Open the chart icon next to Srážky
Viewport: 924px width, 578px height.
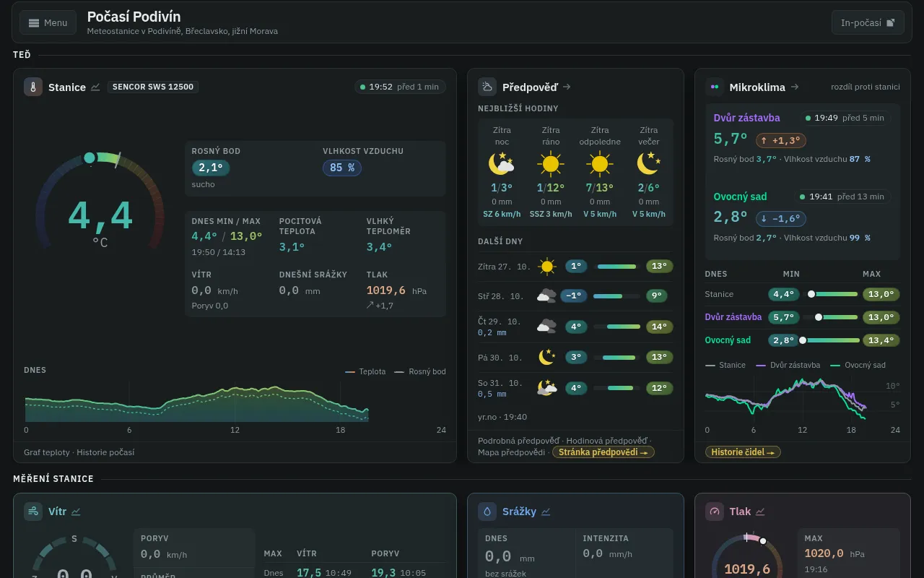(x=546, y=512)
